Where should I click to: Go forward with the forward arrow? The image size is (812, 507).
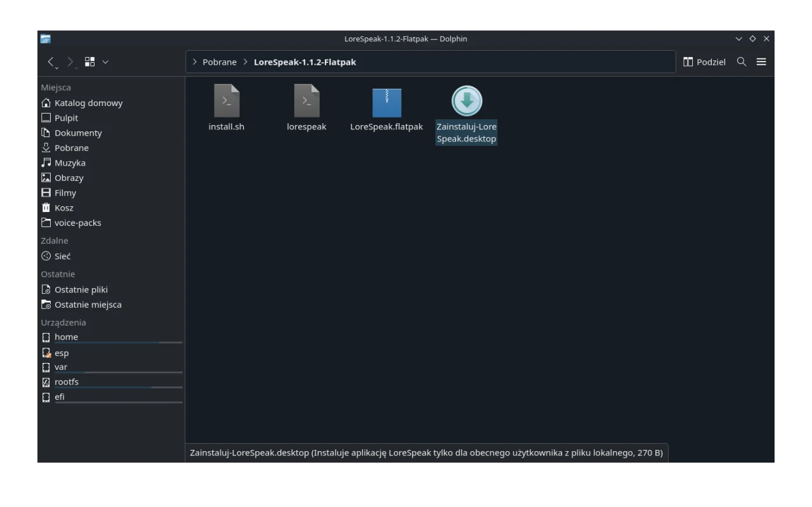tap(71, 62)
